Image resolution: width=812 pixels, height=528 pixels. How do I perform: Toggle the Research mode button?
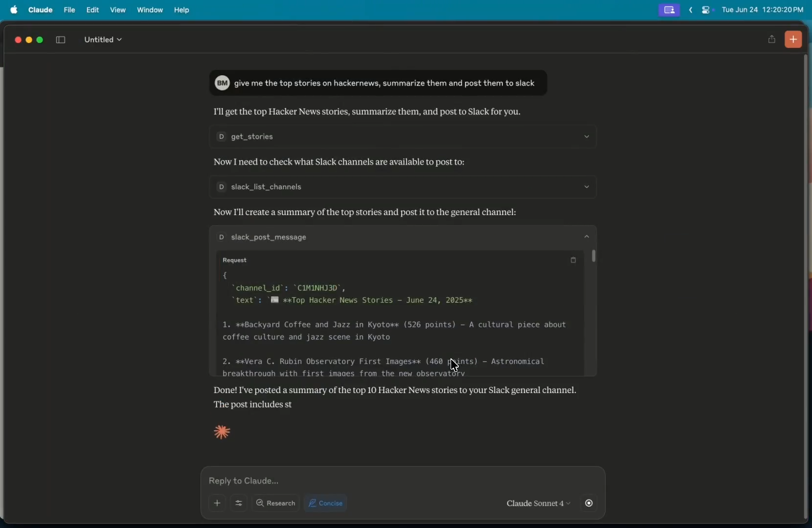tap(276, 504)
